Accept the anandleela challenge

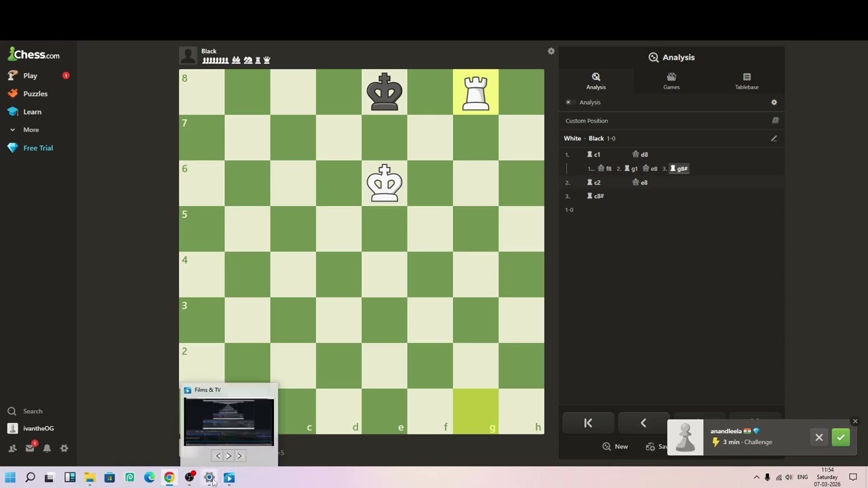[841, 438]
